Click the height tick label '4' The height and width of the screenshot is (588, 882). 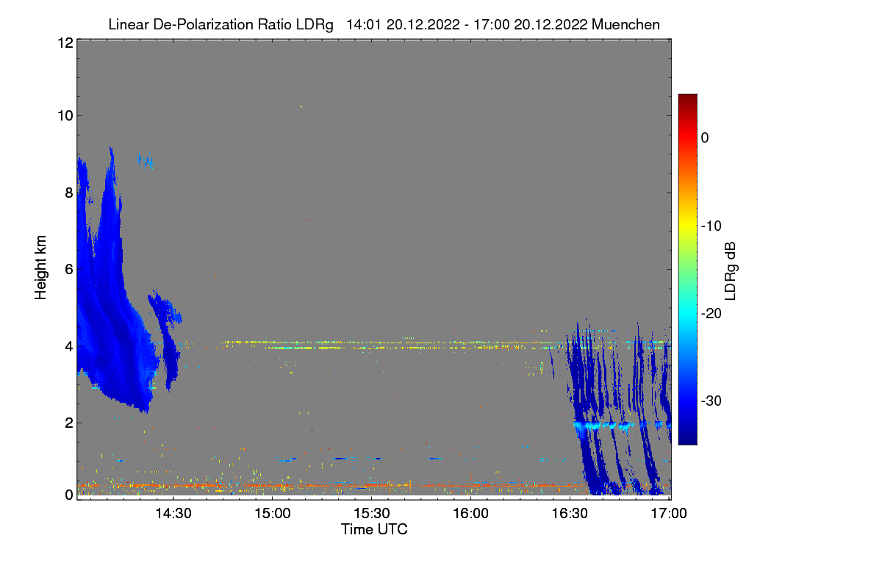68,345
